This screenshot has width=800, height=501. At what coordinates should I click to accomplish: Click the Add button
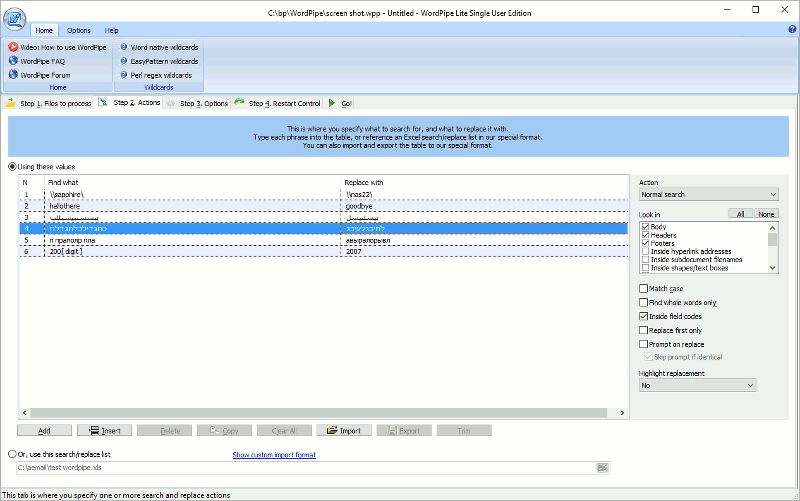pyautogui.click(x=44, y=431)
